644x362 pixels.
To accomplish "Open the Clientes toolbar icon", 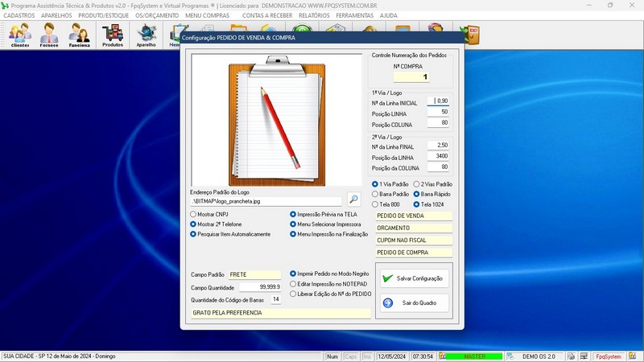I will click(x=20, y=35).
